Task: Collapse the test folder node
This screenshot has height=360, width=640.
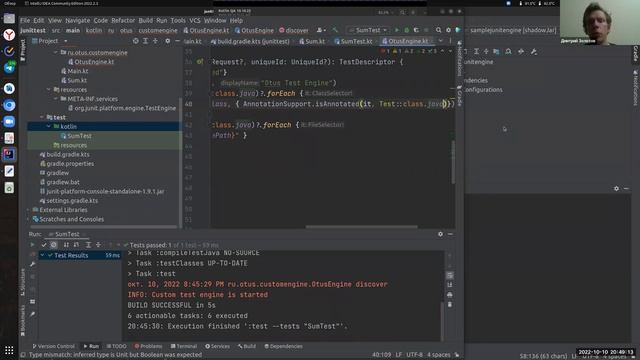Action: (42, 117)
